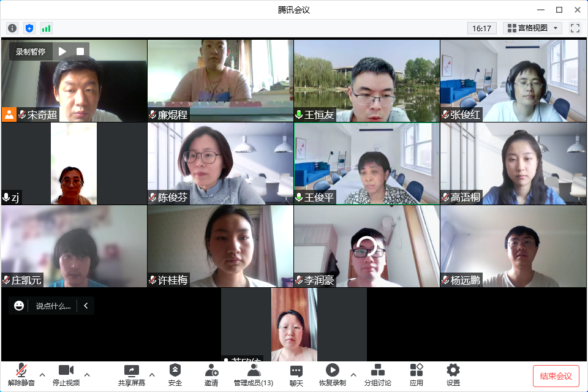
Task: Turn off camera with 停止视频
Action: [66, 375]
